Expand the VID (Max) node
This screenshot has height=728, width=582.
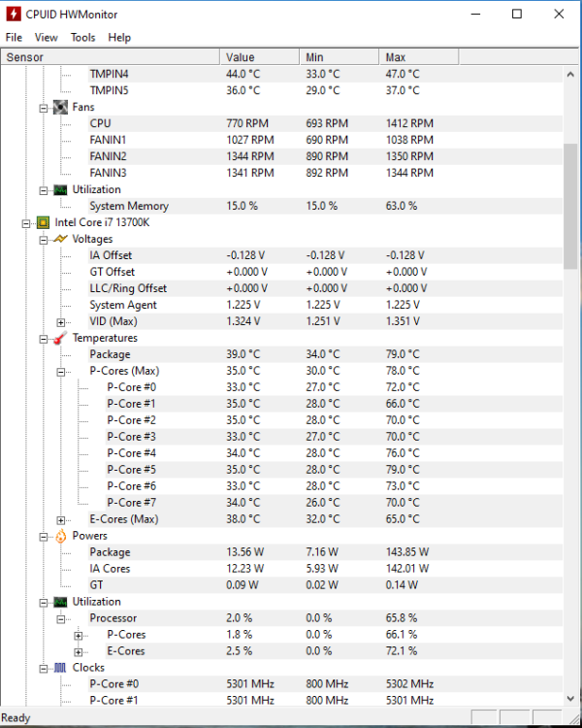[61, 322]
